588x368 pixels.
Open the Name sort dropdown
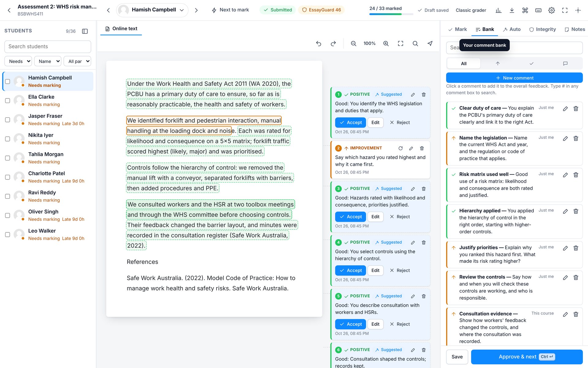(x=48, y=61)
